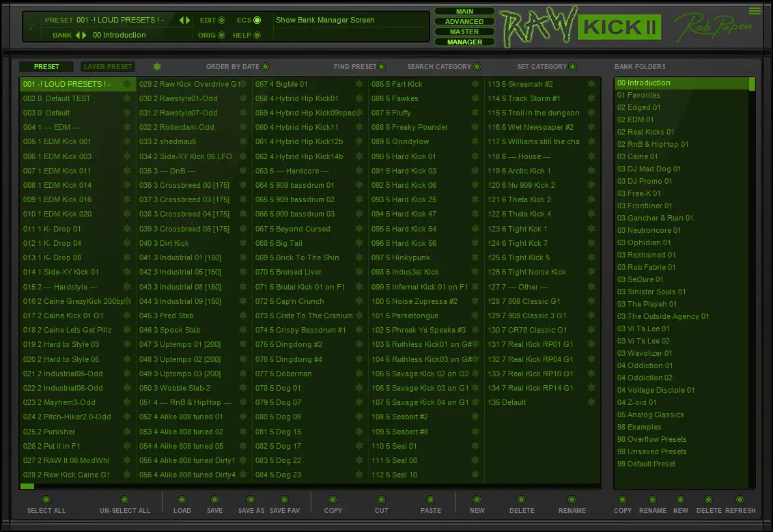773x532 pixels.
Task: Toggle the ORIG LED button
Action: [x=221, y=35]
